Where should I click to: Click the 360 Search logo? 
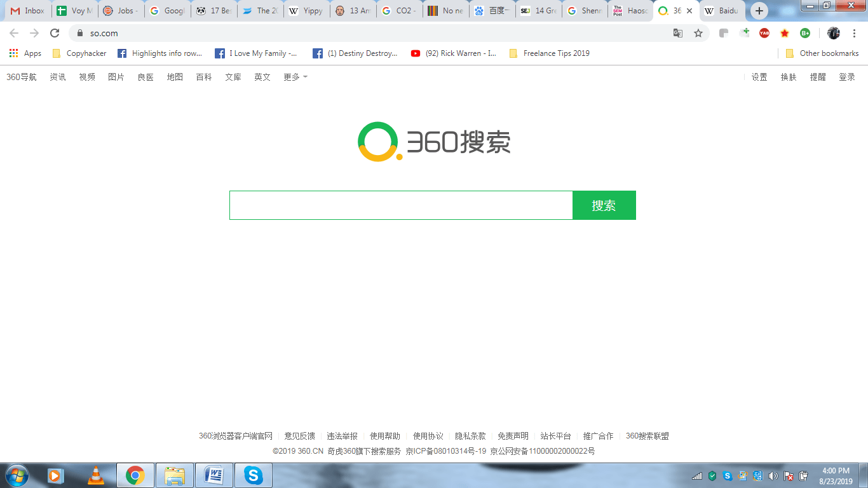(x=434, y=142)
